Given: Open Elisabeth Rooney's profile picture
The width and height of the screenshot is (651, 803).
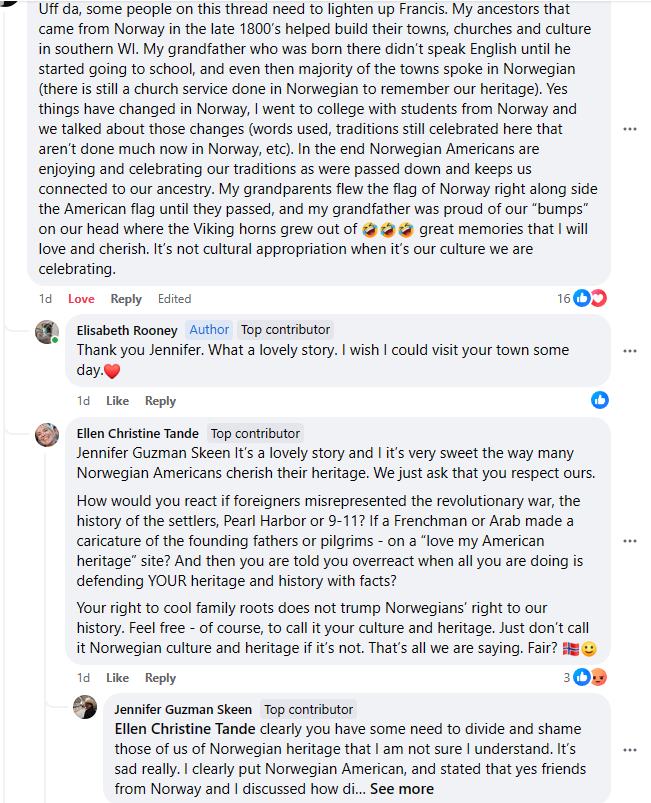Looking at the screenshot, I should point(47,332).
